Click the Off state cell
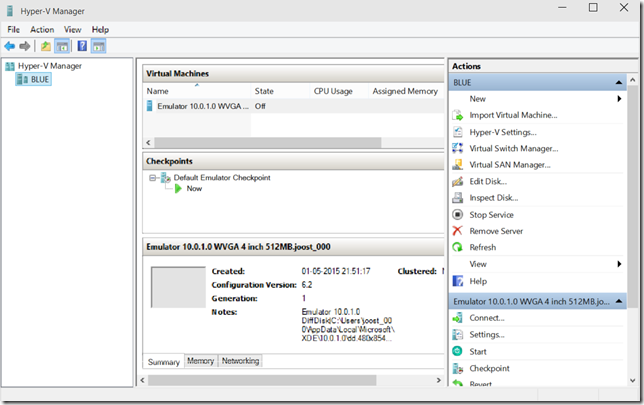The height and width of the screenshot is (405, 644). [260, 106]
